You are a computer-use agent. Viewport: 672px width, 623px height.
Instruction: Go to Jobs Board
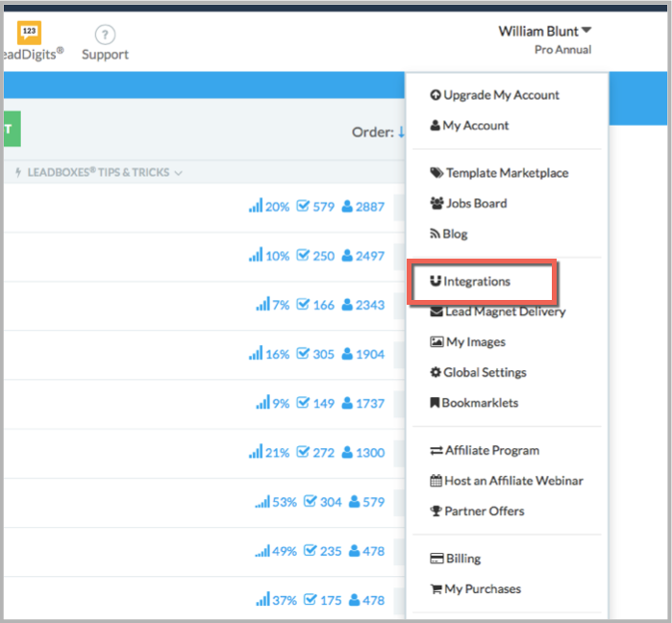click(x=468, y=204)
